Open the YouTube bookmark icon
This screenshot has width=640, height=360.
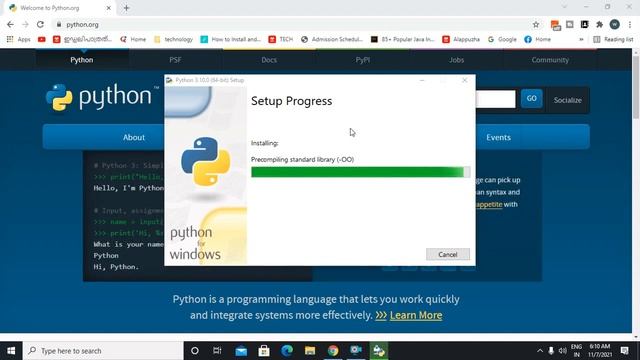pos(42,39)
